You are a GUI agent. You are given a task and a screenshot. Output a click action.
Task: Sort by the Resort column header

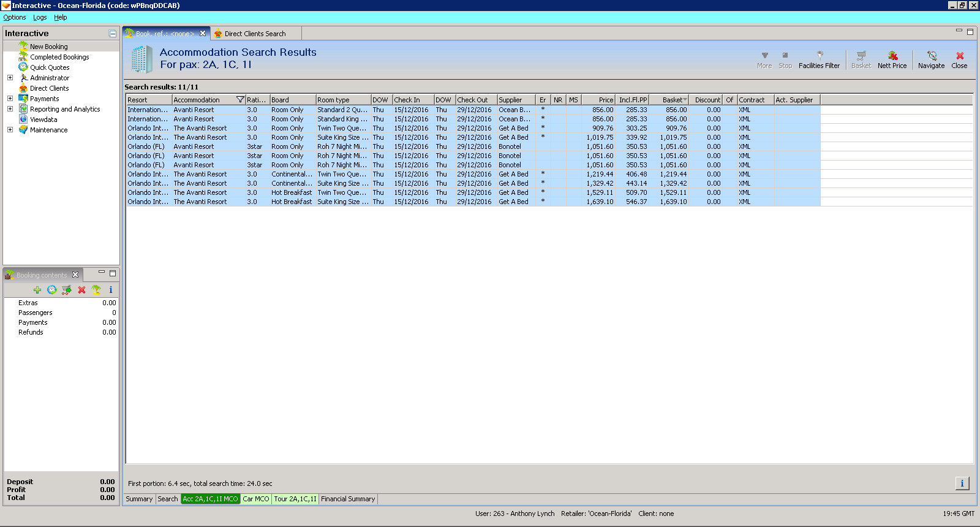click(149, 100)
